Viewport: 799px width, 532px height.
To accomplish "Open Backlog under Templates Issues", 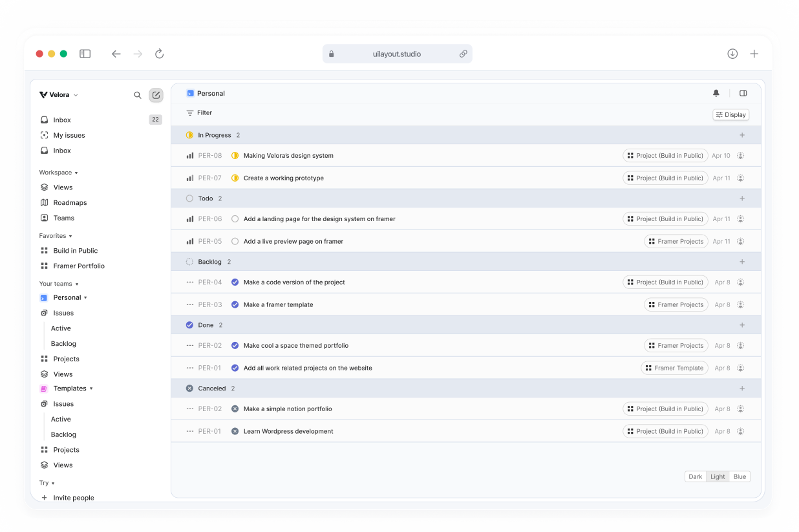I will click(63, 434).
